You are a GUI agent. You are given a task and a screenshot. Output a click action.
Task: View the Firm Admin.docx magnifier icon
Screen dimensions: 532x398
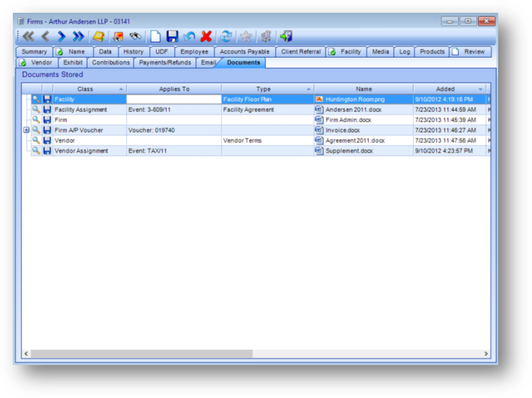pyautogui.click(x=37, y=120)
